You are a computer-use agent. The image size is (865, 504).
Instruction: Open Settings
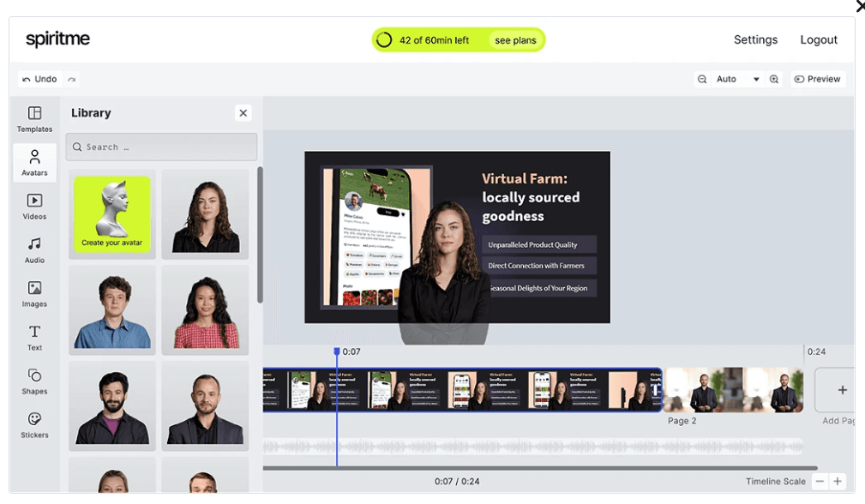point(755,39)
